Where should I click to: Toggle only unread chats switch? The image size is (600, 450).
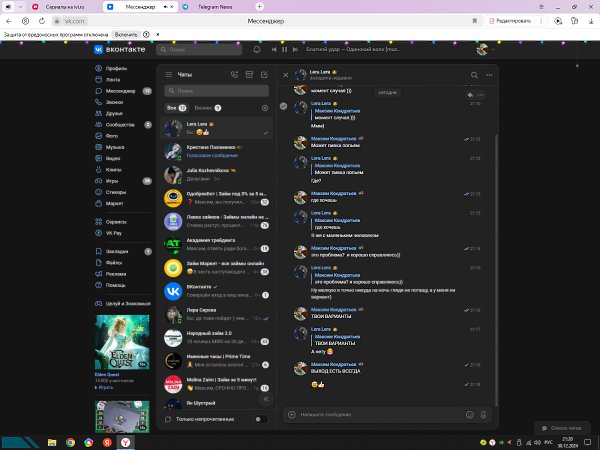261,419
